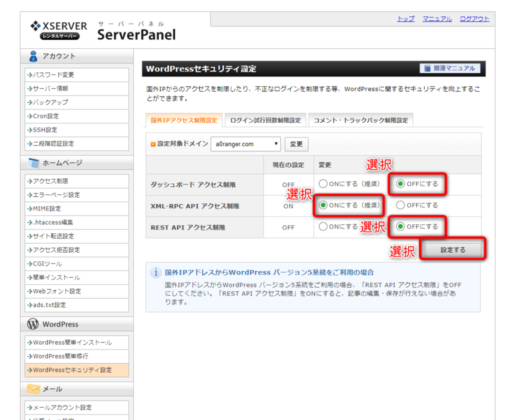The image size is (512, 420).
Task: Click the 変更 button next to domain
Action: pos(296,144)
